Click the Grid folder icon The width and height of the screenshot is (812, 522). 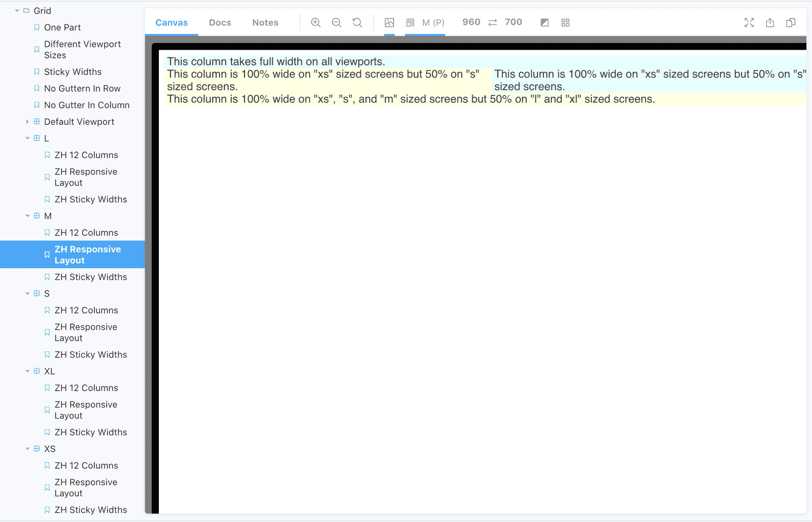(x=26, y=11)
